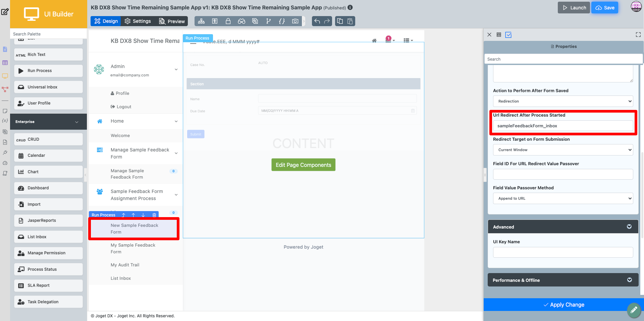Viewport: 644px width, 321px height.
Task: Click the camera screenshot toolbar icon
Action: tap(295, 21)
